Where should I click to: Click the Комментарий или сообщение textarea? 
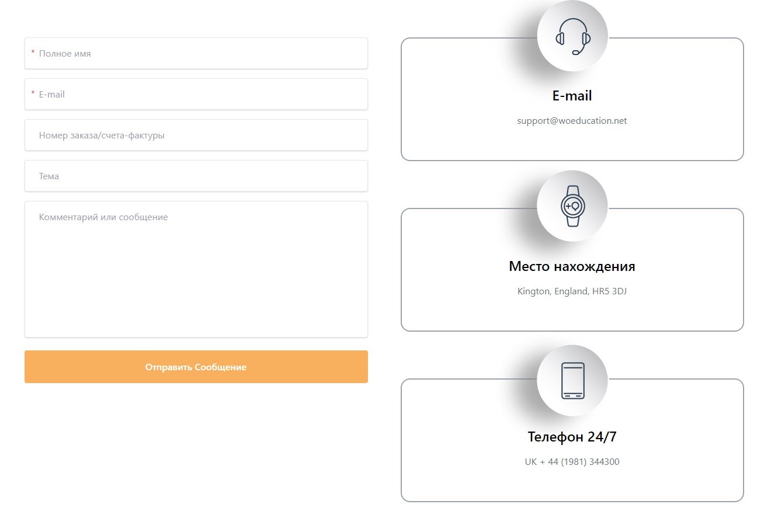(x=196, y=269)
